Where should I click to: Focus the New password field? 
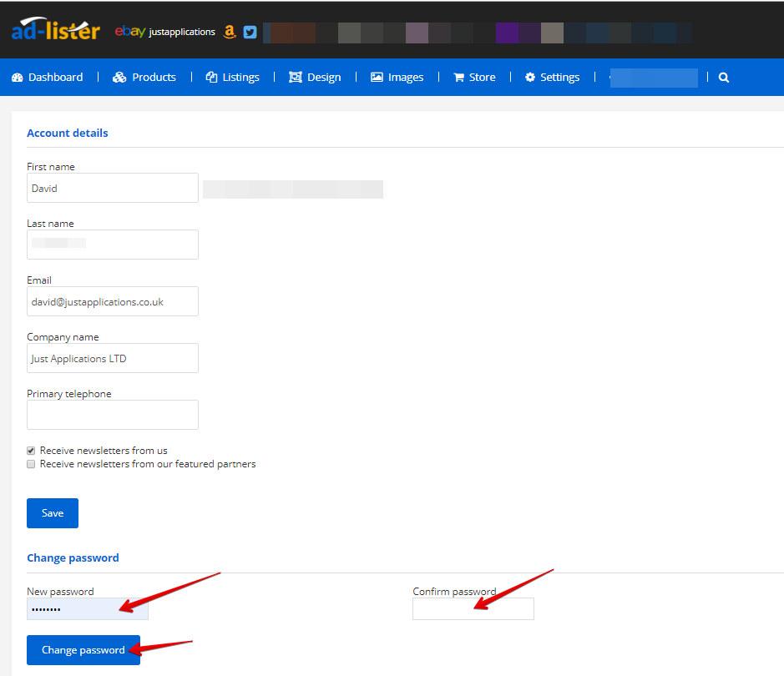click(88, 608)
